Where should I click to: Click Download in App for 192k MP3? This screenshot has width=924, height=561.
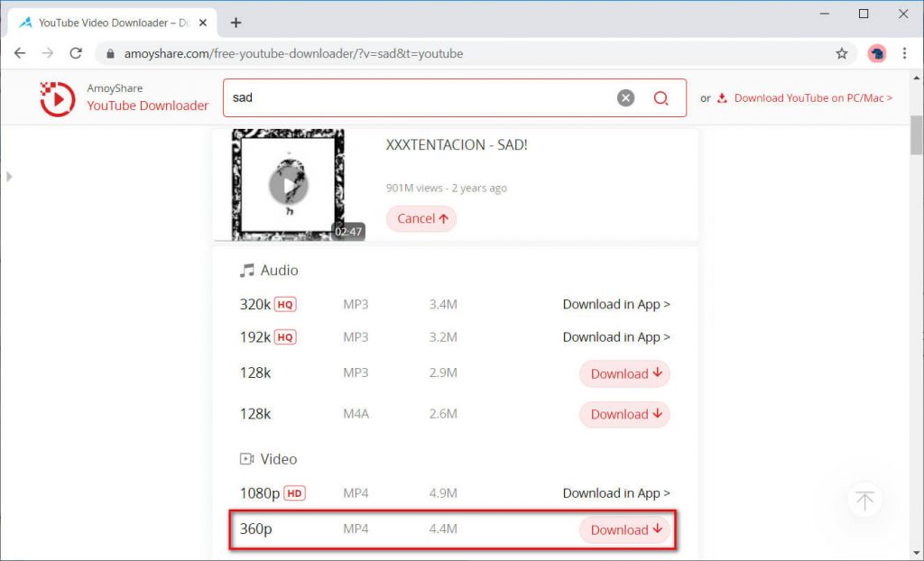(x=616, y=337)
